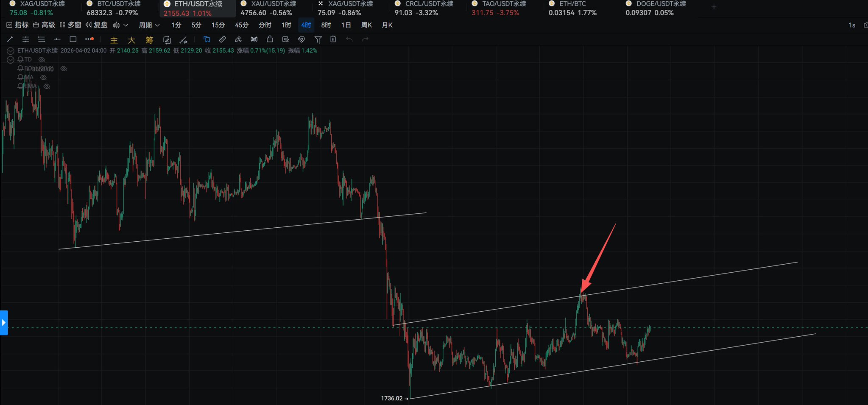Select the 月K monthly timeframe
868x405 pixels.
387,25
